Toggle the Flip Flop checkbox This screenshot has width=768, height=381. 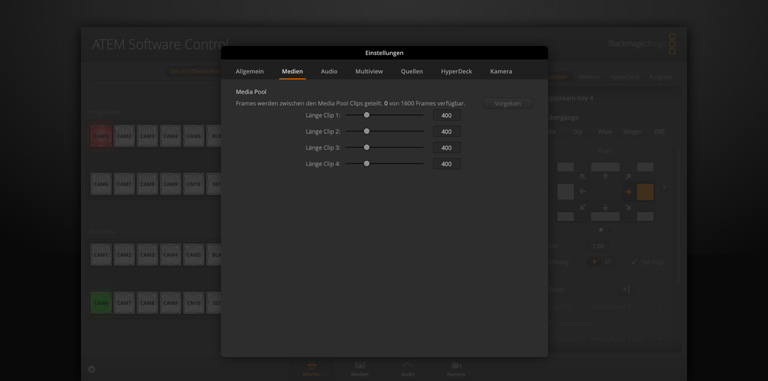coord(635,262)
